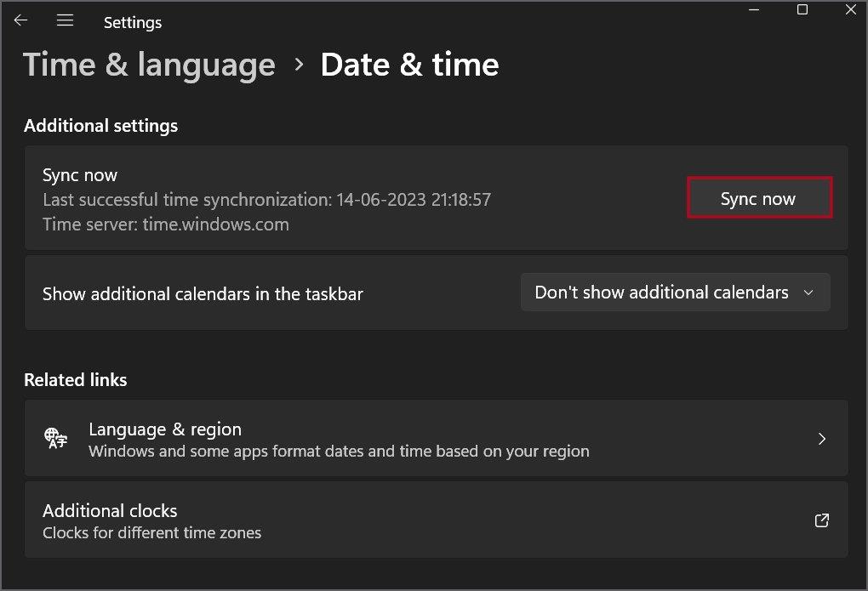Click the 'Sync now' row heading text
868x591 pixels.
click(80, 175)
